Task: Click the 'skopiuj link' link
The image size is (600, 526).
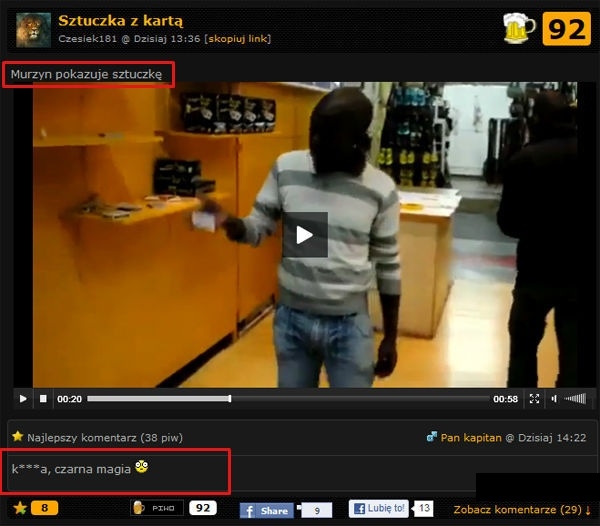Action: point(238,39)
